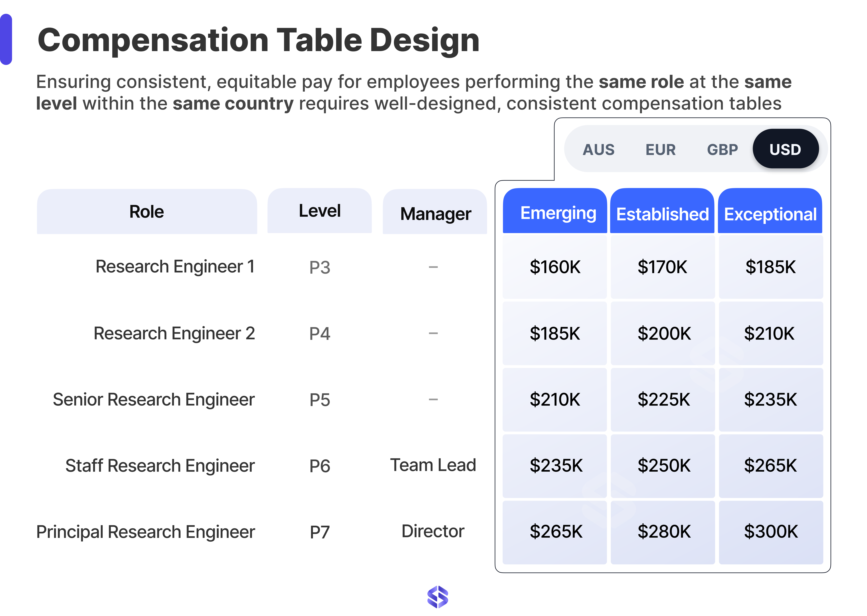Click the Level column header

point(319,211)
